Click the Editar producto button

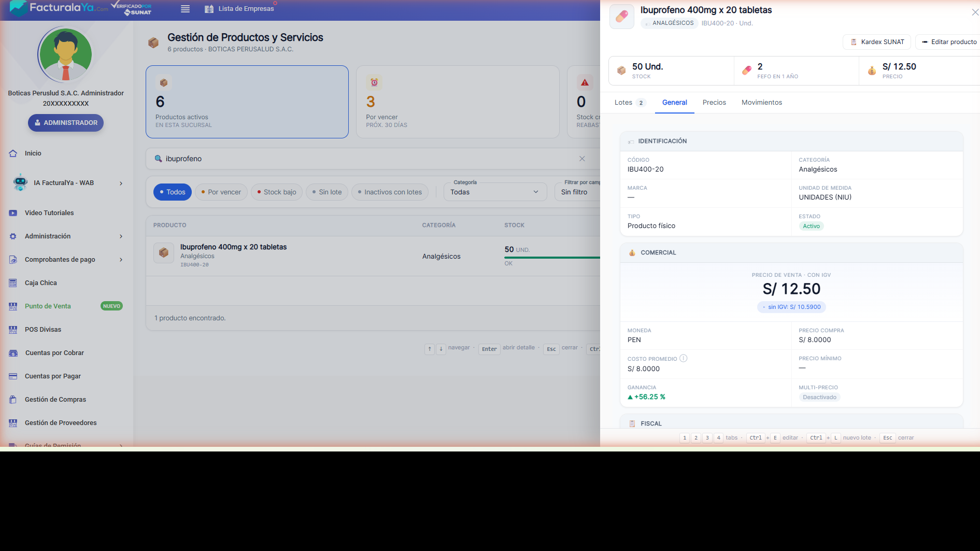tap(949, 42)
